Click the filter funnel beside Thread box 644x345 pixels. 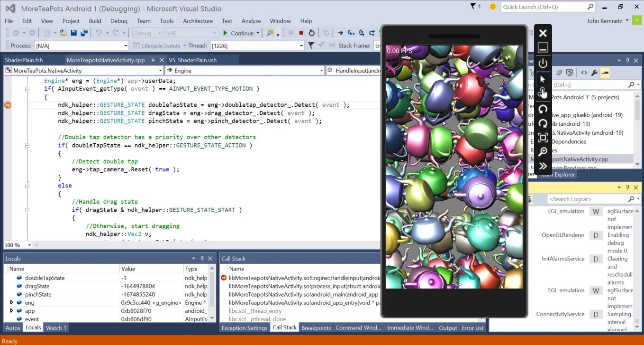pyautogui.click(x=311, y=46)
